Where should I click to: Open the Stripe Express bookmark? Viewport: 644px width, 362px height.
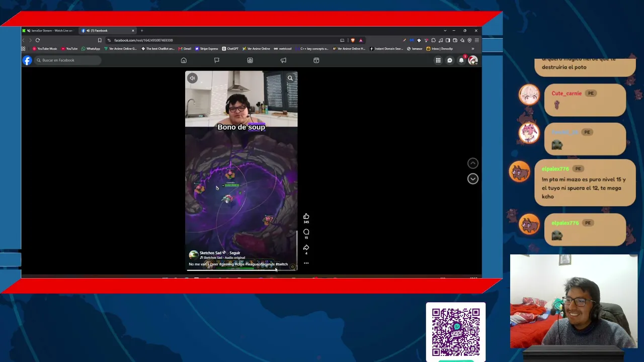(207, 49)
